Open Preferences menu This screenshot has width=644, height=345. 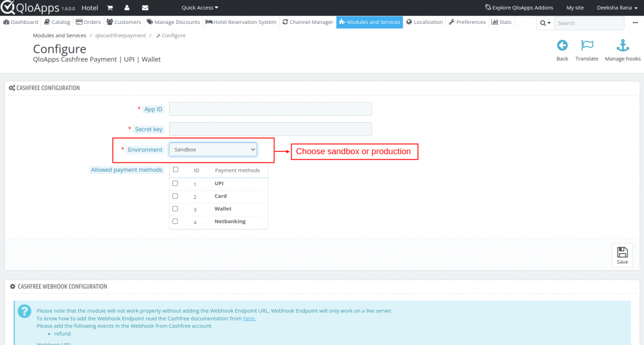pyautogui.click(x=467, y=22)
